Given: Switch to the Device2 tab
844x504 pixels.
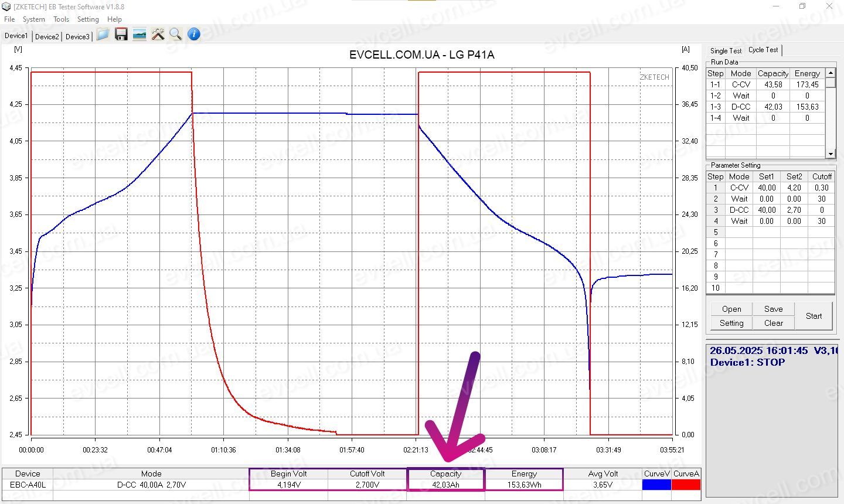Looking at the screenshot, I should coord(47,36).
